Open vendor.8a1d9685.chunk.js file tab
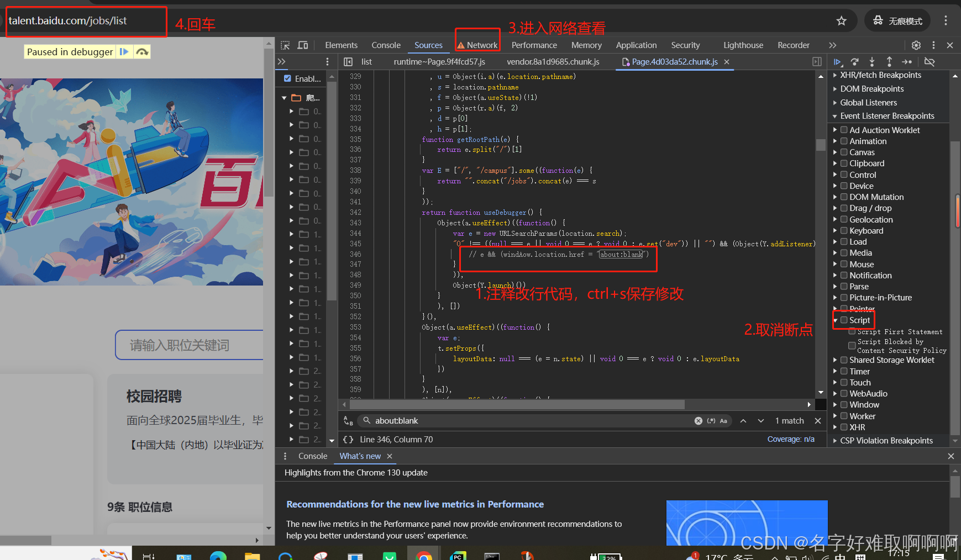 click(553, 62)
